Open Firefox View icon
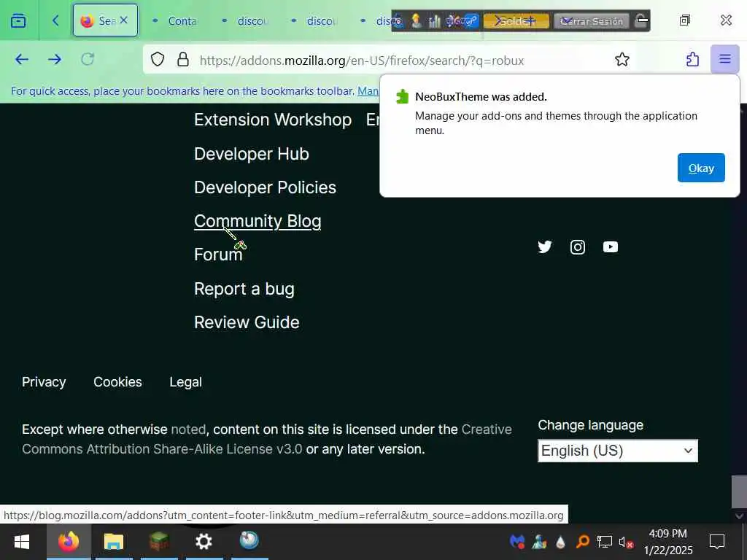Viewport: 747px width, 560px height. [x=18, y=20]
